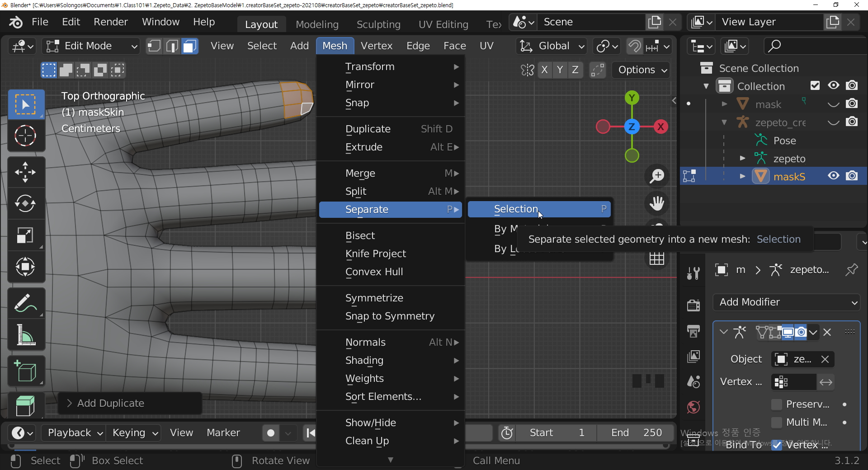Select the Select Box tool
The width and height of the screenshot is (868, 470).
(x=26, y=104)
